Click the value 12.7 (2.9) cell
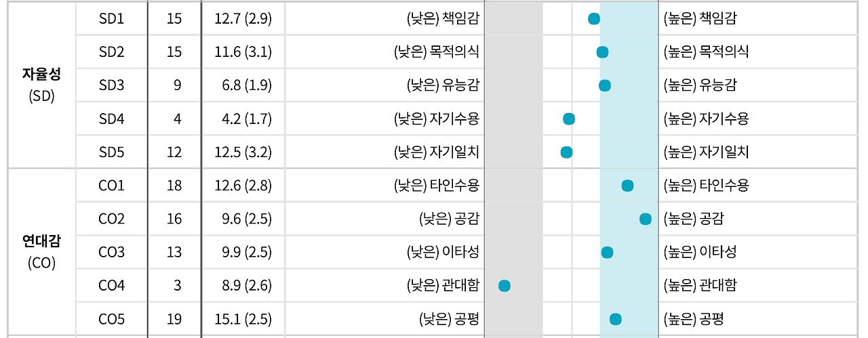The height and width of the screenshot is (338, 868). point(243,19)
